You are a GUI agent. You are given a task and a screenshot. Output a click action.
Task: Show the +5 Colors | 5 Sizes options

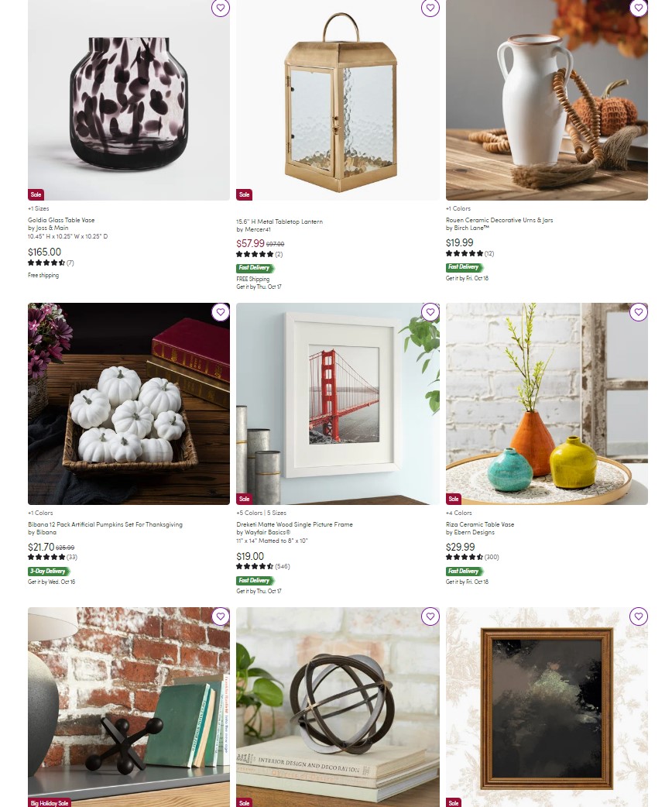(261, 513)
